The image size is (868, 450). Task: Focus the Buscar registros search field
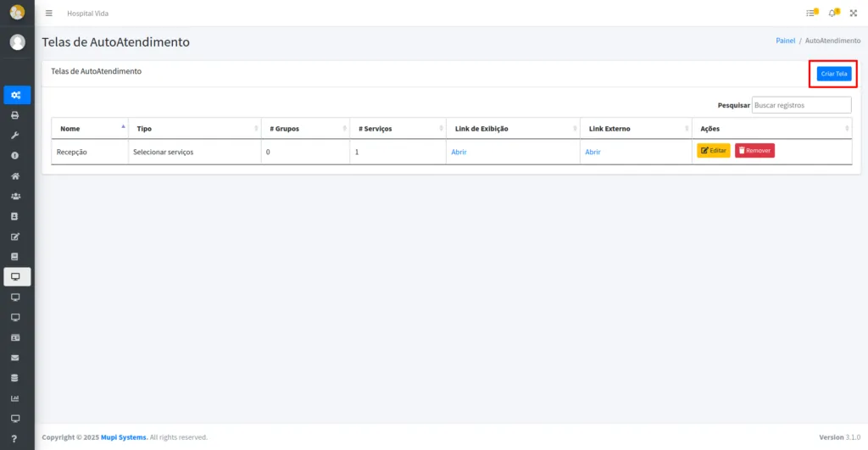[x=801, y=105]
